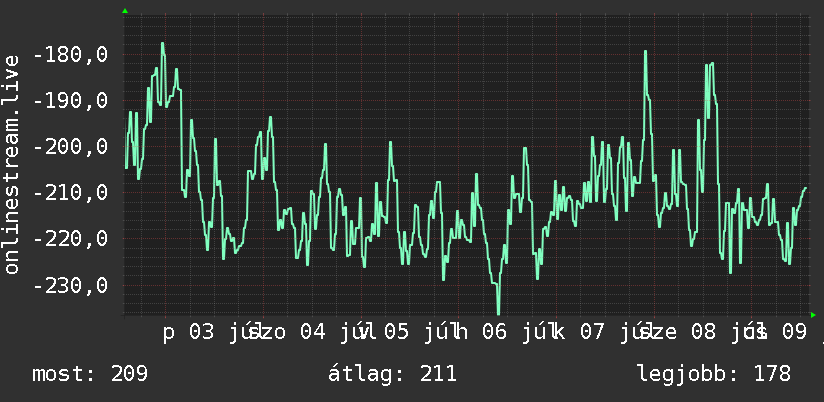Image resolution: width=824 pixels, height=402 pixels.
Task: Click the green arrow at right of X axis
Action: click(813, 315)
